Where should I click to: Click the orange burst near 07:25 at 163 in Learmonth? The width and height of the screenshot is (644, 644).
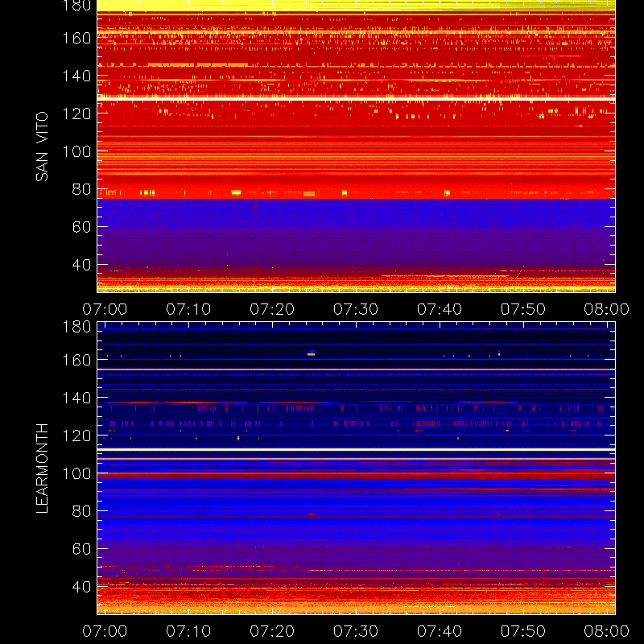312,354
